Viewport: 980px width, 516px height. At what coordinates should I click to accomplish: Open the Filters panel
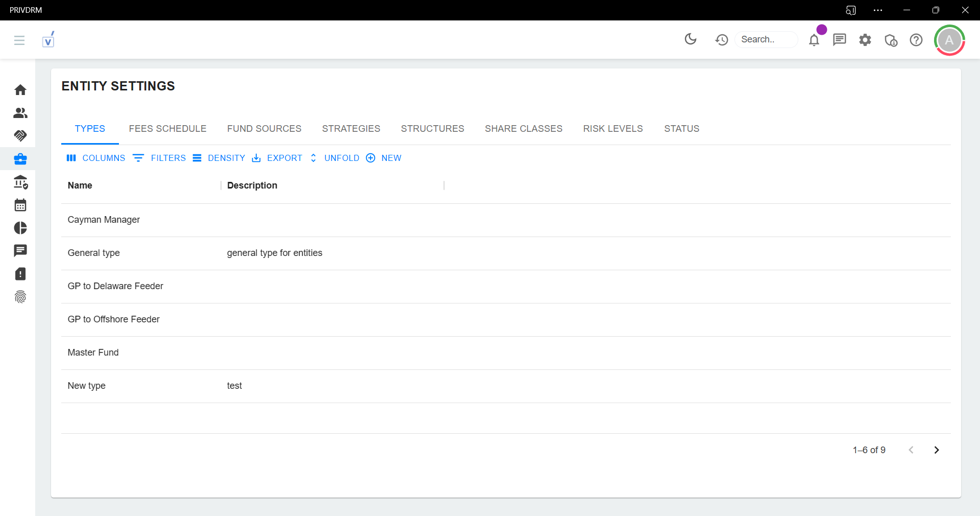point(159,158)
